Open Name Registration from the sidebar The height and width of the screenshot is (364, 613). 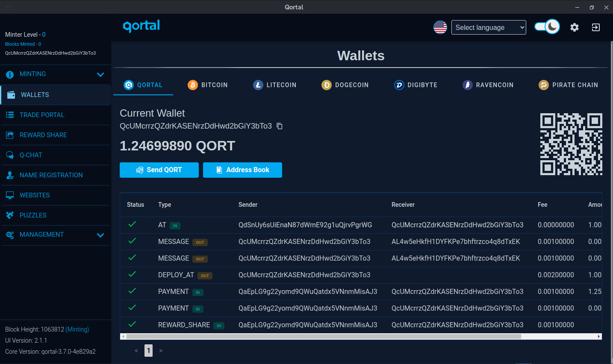click(56, 175)
